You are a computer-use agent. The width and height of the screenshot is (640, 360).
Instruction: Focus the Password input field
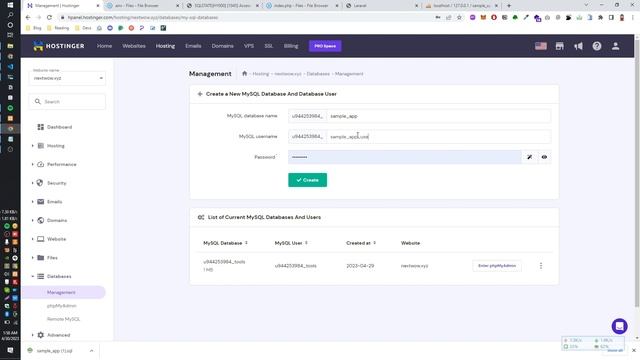coord(404,157)
